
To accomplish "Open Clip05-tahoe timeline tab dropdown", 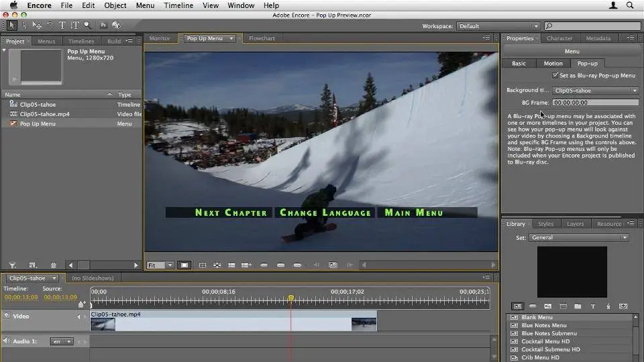I will pos(54,278).
